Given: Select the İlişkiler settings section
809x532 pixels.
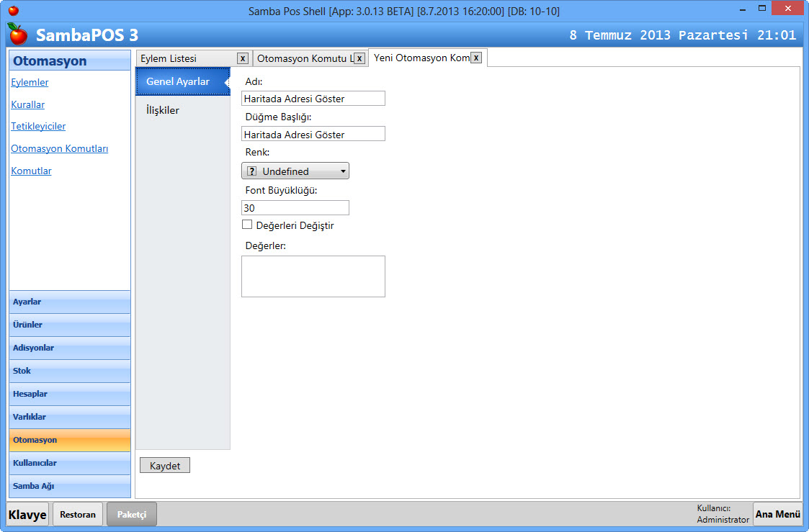Looking at the screenshot, I should 163,110.
